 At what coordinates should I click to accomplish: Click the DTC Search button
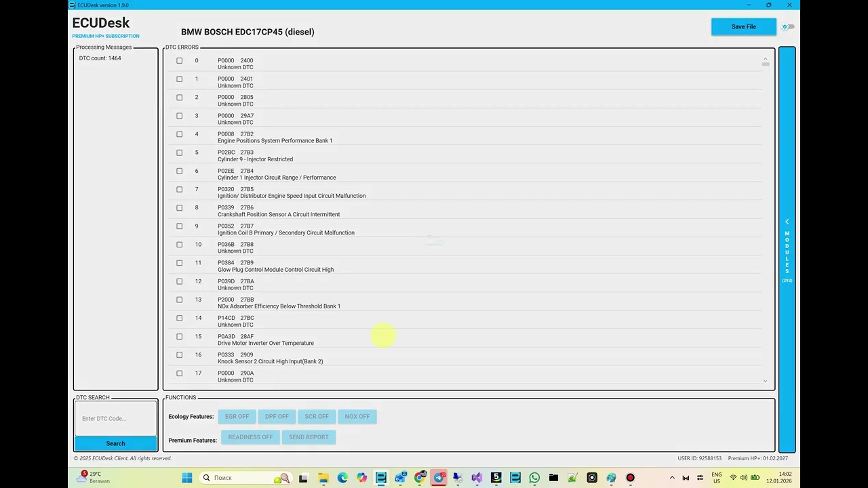click(115, 443)
